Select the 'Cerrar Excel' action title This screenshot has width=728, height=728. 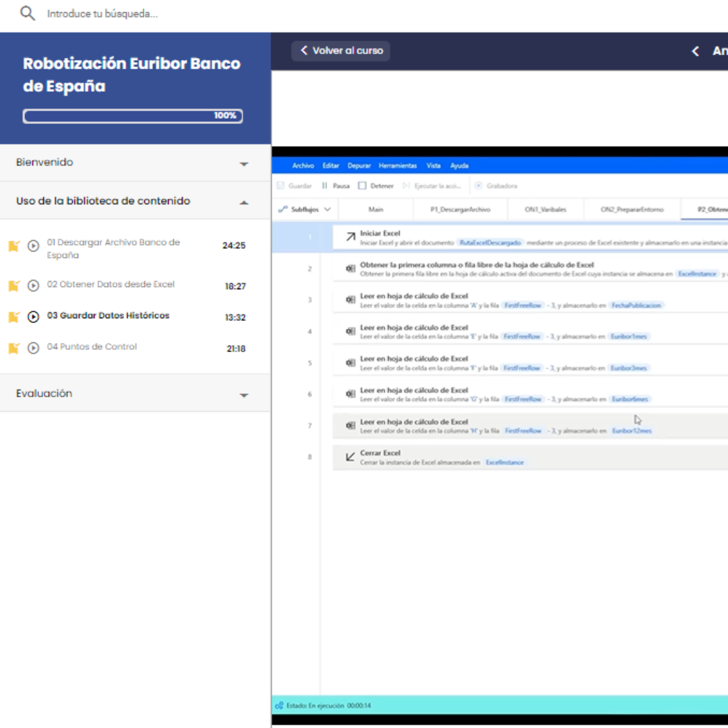click(x=380, y=453)
